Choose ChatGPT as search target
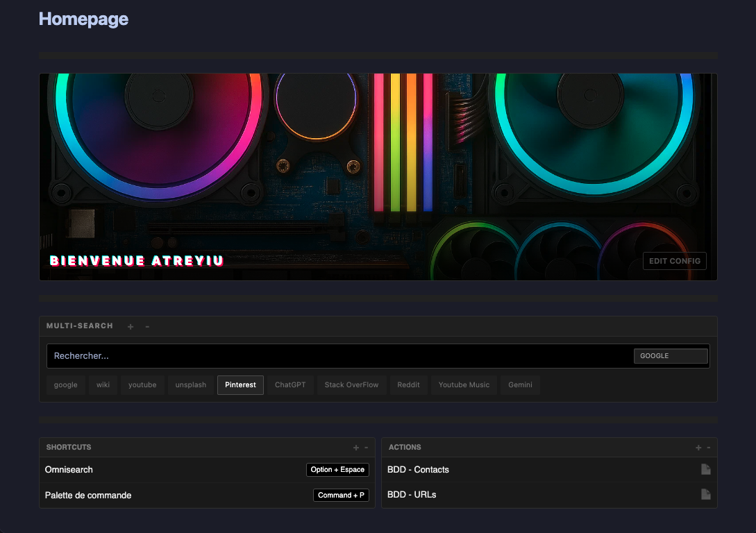This screenshot has width=756, height=533. (290, 385)
